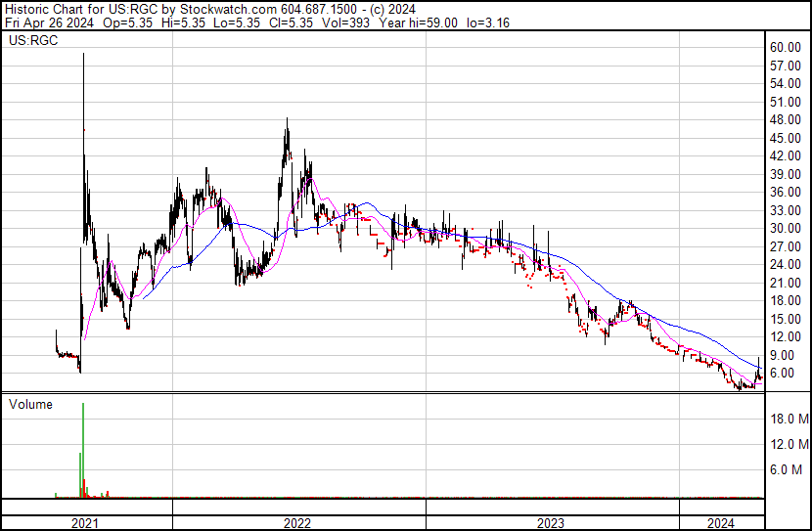Click the 2023 year label on time axis
Image resolution: width=812 pixels, height=531 pixels.
[x=551, y=523]
